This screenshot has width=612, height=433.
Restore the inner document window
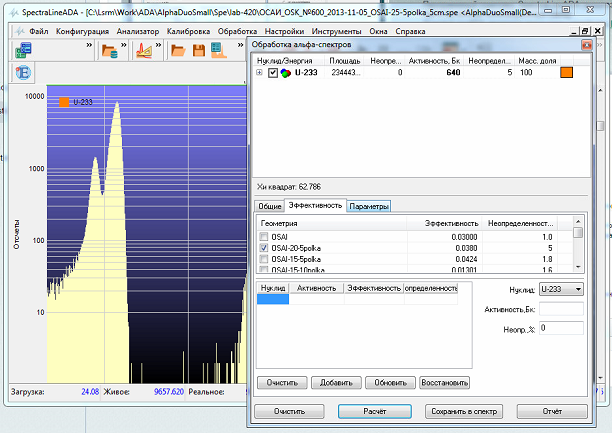click(x=585, y=31)
